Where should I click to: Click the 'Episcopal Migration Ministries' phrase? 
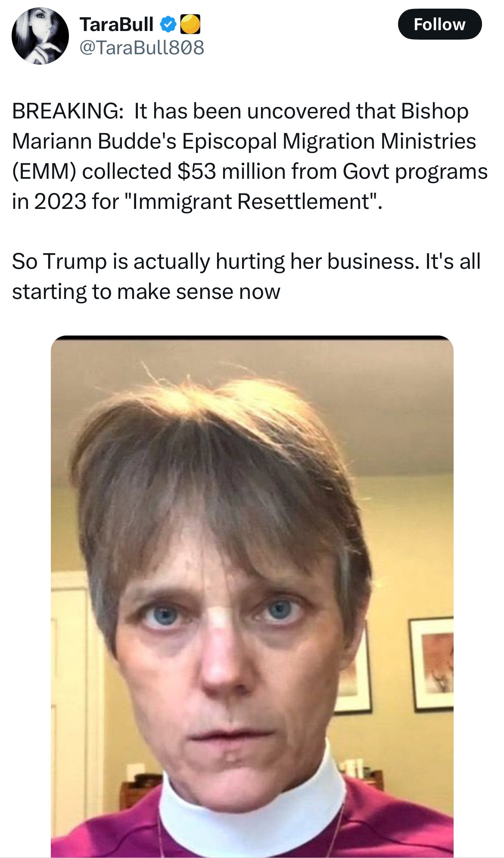click(328, 141)
